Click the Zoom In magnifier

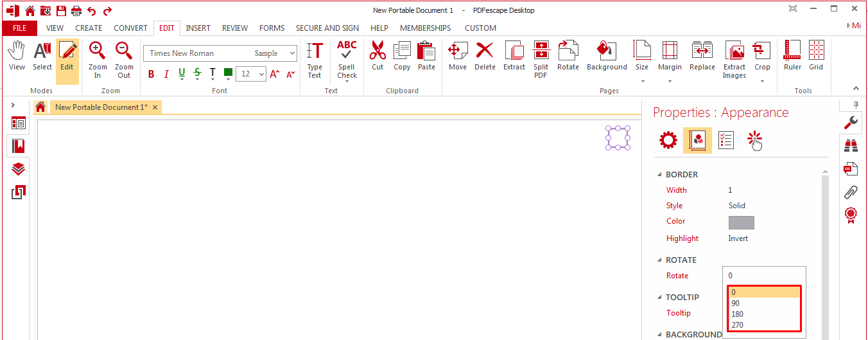click(98, 60)
